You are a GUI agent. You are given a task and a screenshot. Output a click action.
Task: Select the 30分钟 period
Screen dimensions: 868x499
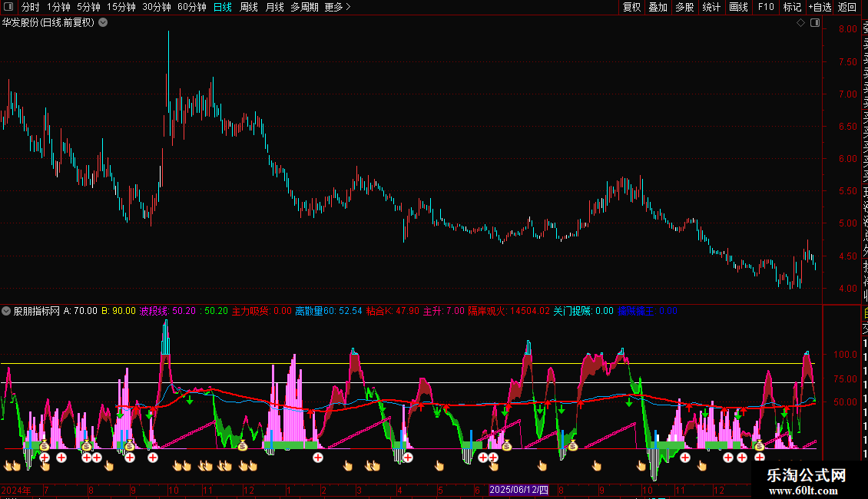[x=157, y=7]
